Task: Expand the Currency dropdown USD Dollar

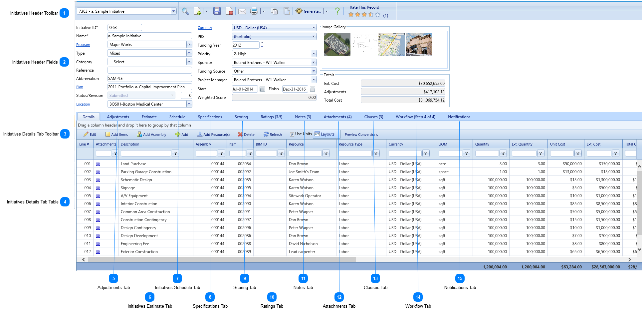Action: tap(314, 28)
